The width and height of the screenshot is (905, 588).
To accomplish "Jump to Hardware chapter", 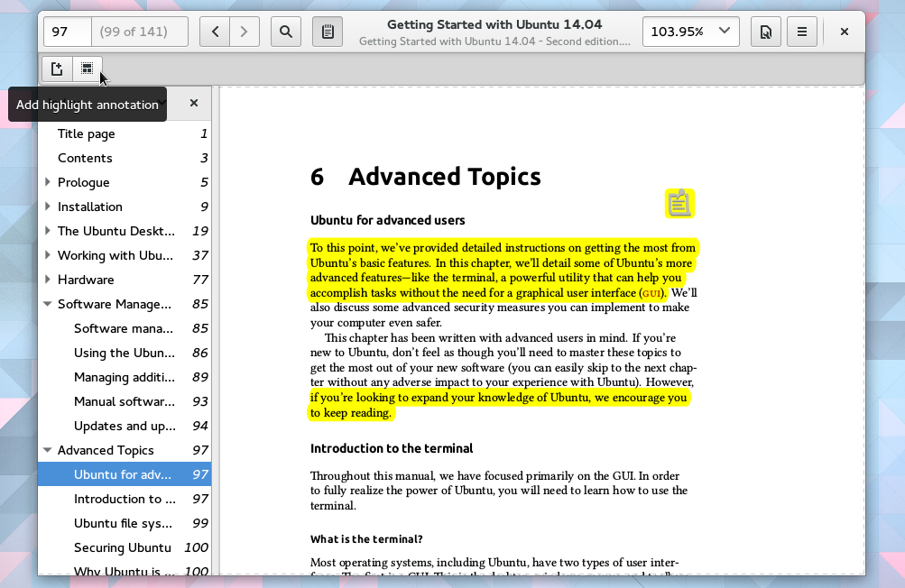I will click(125, 280).
